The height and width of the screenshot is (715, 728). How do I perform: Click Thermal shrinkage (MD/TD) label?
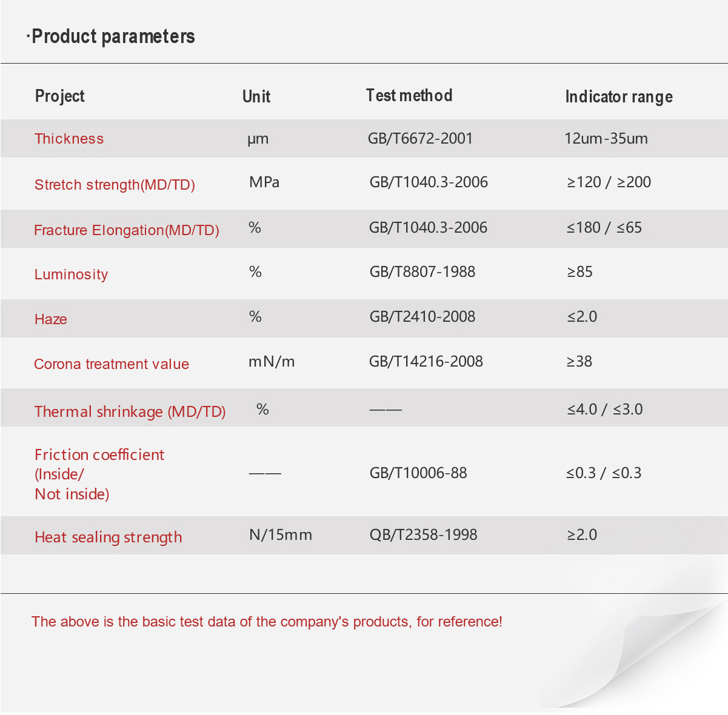(x=130, y=412)
